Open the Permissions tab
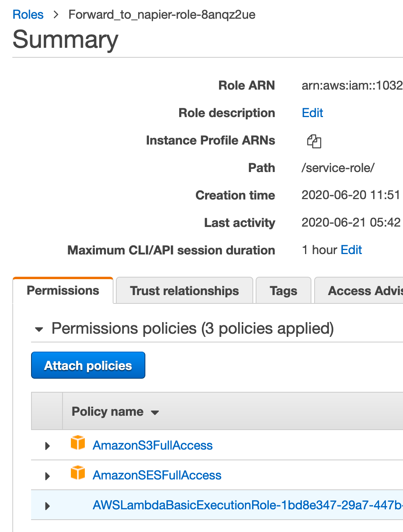The image size is (403, 532). pos(63,290)
